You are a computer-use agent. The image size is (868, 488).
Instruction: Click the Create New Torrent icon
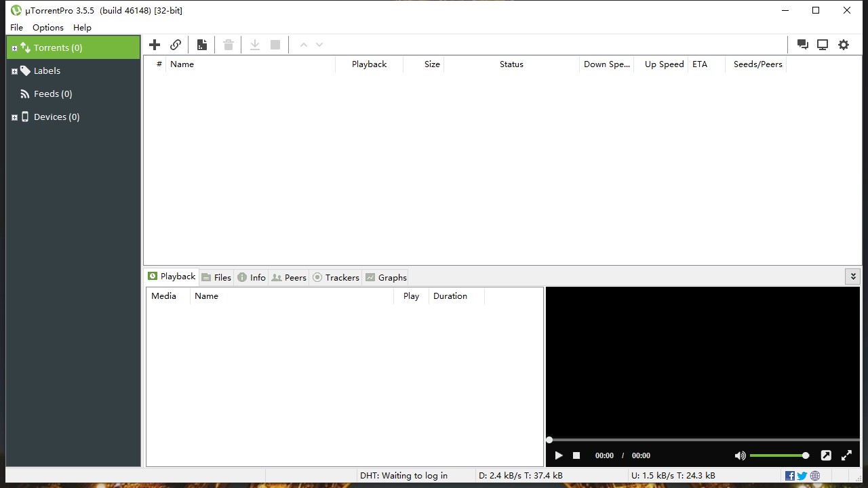202,45
